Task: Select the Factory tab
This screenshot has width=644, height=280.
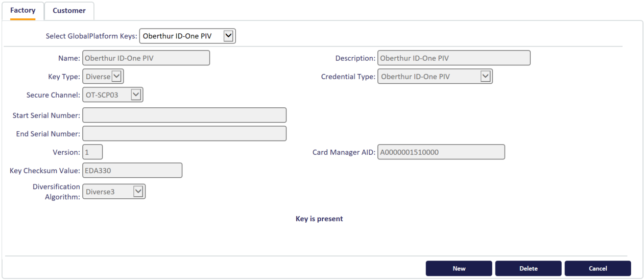Action: [22, 11]
